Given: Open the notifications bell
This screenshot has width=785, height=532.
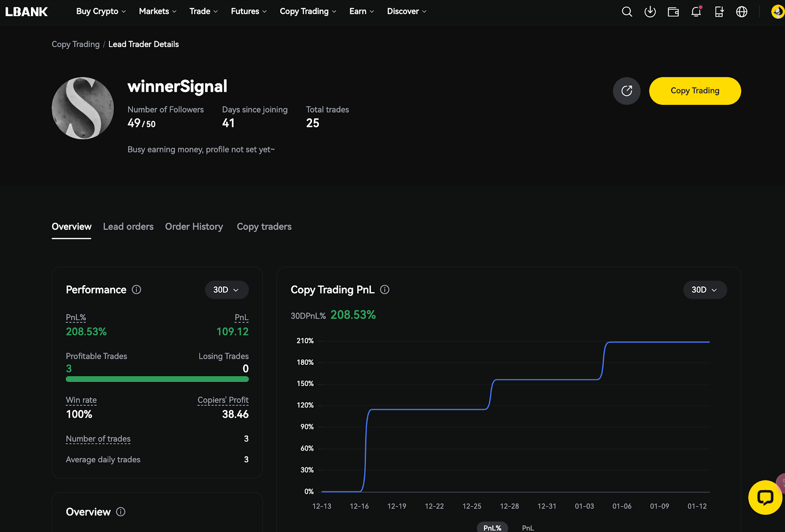Looking at the screenshot, I should coord(696,12).
